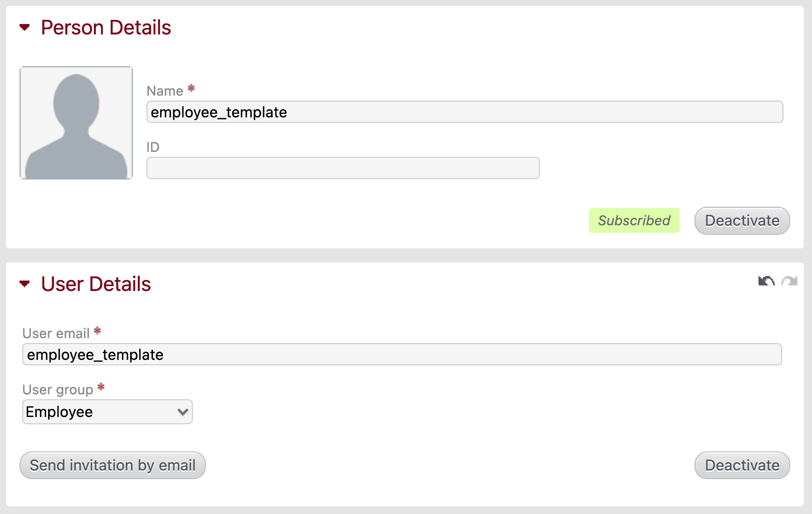The width and height of the screenshot is (812, 514).
Task: Click the required asterisk beside Name
Action: tap(191, 88)
